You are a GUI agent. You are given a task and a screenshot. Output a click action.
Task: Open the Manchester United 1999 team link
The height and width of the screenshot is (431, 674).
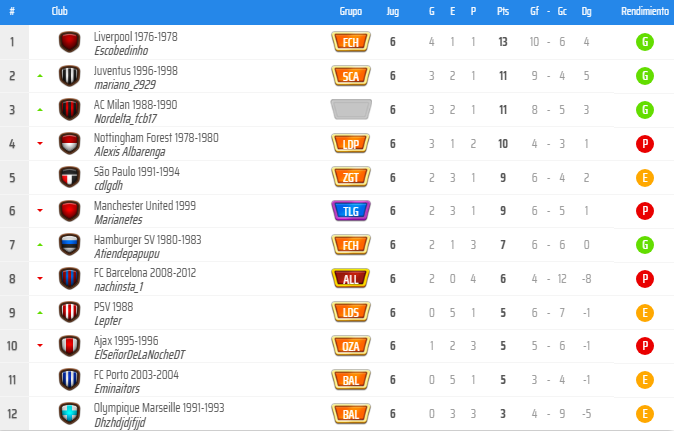tap(145, 205)
